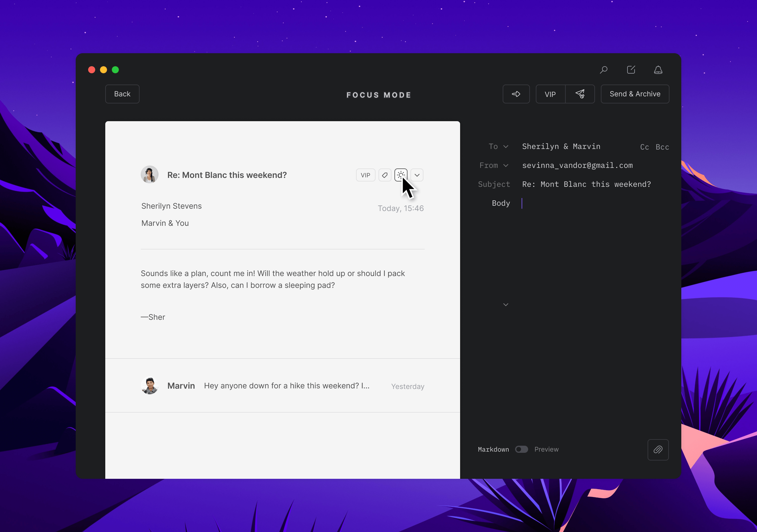Click the Markdown label
This screenshot has width=757, height=532.
point(493,449)
